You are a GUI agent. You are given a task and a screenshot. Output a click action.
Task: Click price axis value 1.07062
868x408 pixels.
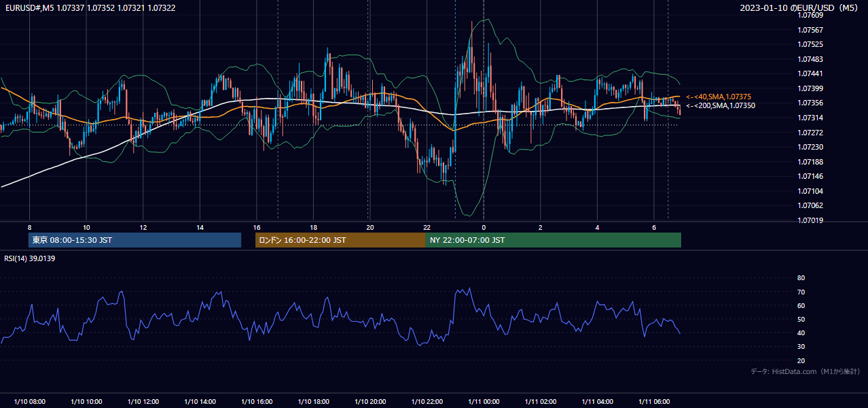point(810,205)
